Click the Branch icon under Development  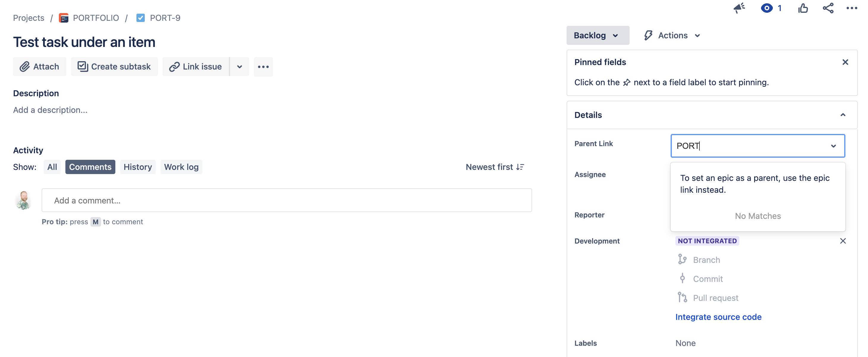pyautogui.click(x=683, y=259)
